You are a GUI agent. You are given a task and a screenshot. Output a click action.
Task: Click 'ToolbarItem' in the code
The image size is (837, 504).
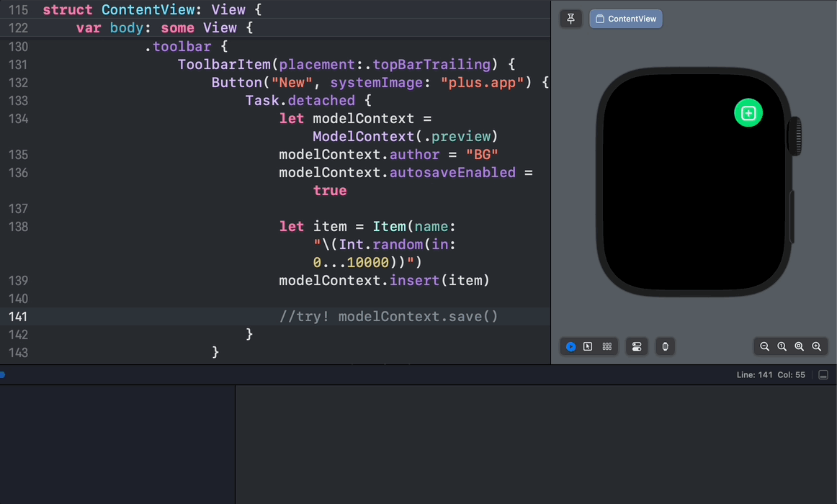pos(224,65)
